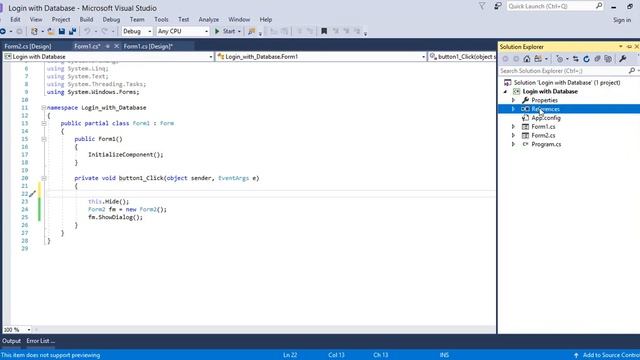The image size is (640, 360).
Task: Click the Open File folder icon
Action: click(51, 31)
